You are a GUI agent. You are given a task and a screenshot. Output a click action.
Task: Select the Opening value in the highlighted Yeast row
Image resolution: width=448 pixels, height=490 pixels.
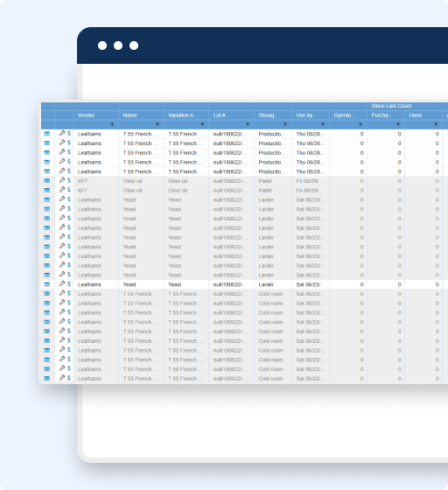pyautogui.click(x=361, y=284)
